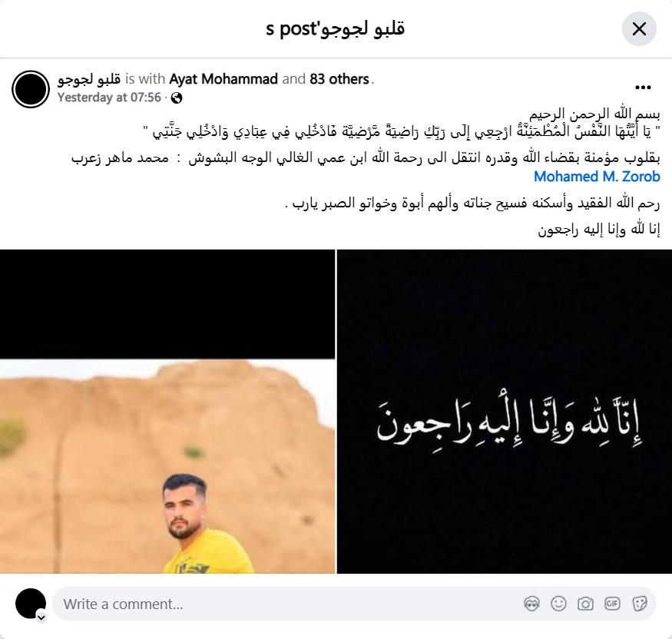Click the globe public audience icon
This screenshot has width=672, height=639.
coord(177,98)
